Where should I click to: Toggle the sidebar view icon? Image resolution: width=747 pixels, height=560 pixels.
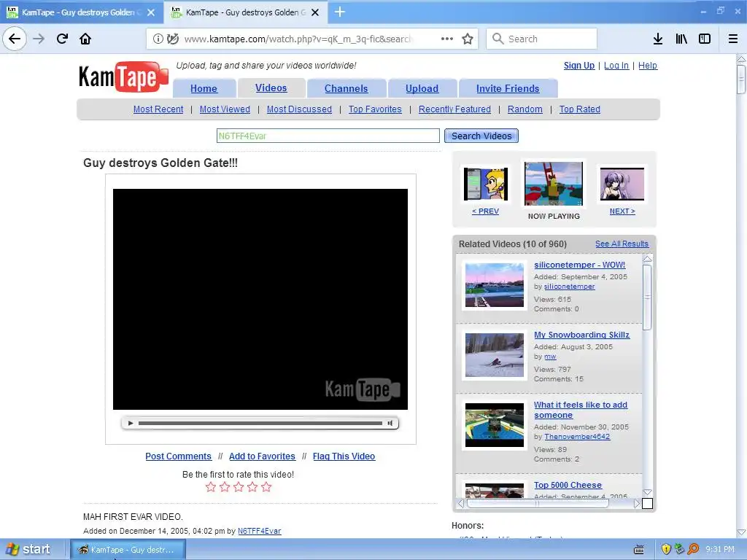tap(705, 39)
